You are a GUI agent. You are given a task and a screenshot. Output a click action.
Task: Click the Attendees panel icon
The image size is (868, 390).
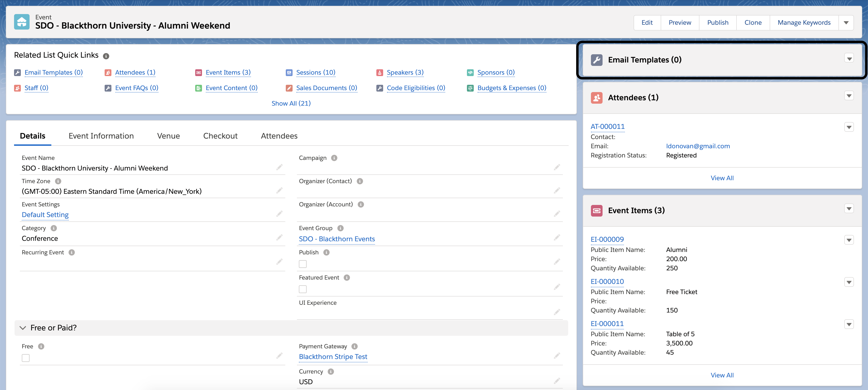click(597, 98)
